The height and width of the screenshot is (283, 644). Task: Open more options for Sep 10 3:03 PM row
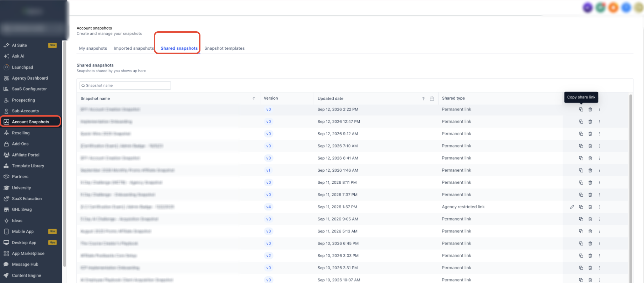point(599,256)
